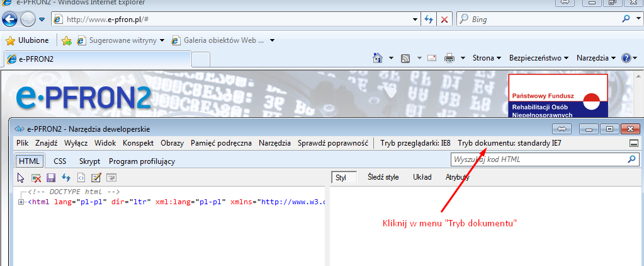Activate the select element by click arrow tool

[x=21, y=177]
